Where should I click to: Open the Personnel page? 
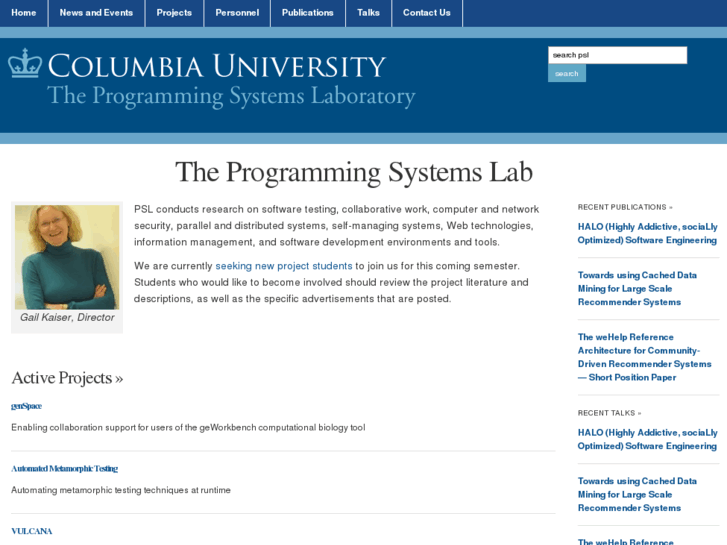pos(237,13)
